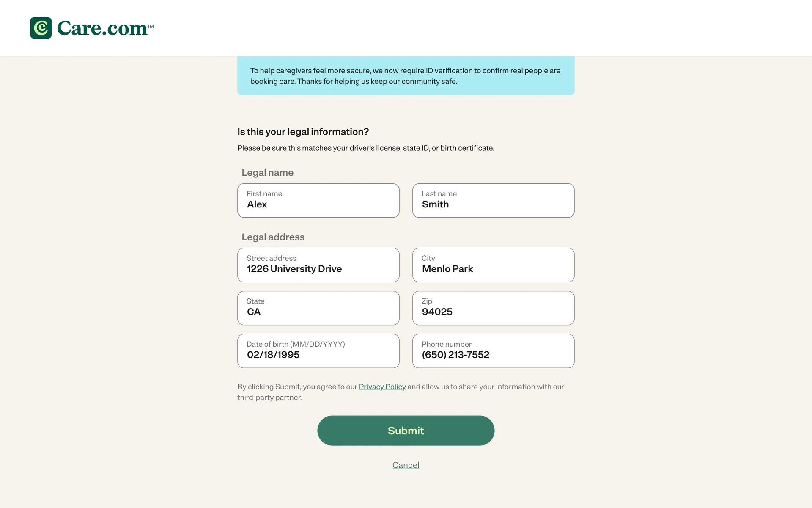
Task: Click the Care.com wordmark text
Action: click(x=102, y=28)
